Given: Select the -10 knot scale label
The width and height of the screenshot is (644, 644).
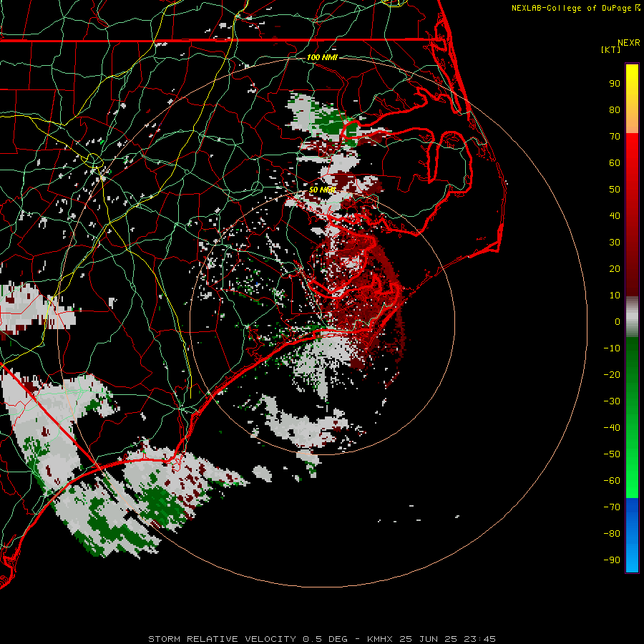Looking at the screenshot, I should [x=612, y=348].
